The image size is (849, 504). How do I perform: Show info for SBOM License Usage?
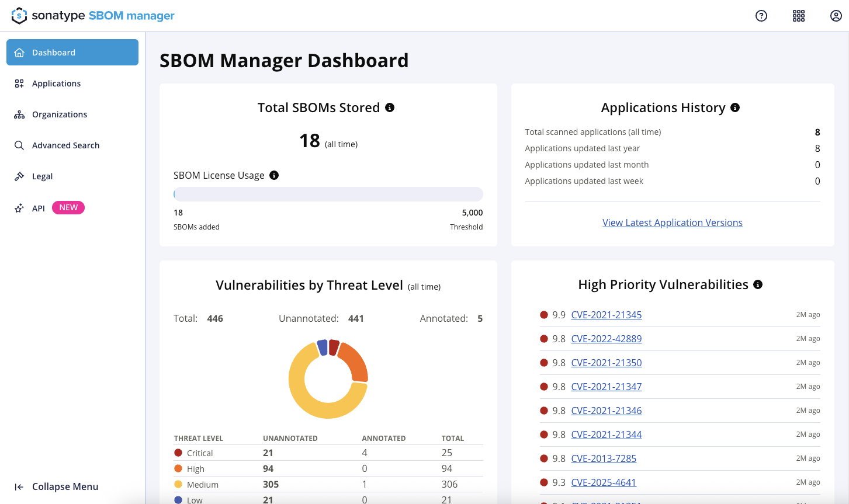tap(274, 175)
